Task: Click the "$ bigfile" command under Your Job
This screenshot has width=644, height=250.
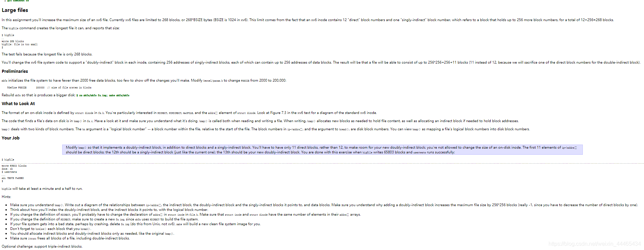Action: [x=8, y=160]
